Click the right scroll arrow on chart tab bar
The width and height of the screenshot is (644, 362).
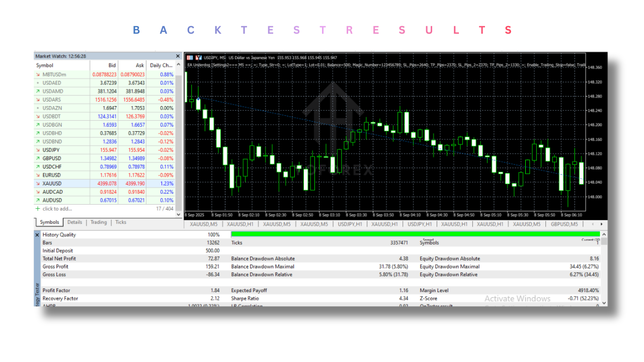[601, 224]
